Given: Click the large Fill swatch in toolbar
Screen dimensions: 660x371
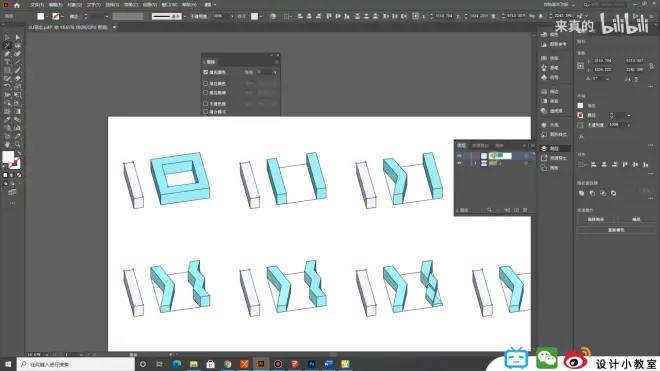Looking at the screenshot, I should [x=8, y=157].
